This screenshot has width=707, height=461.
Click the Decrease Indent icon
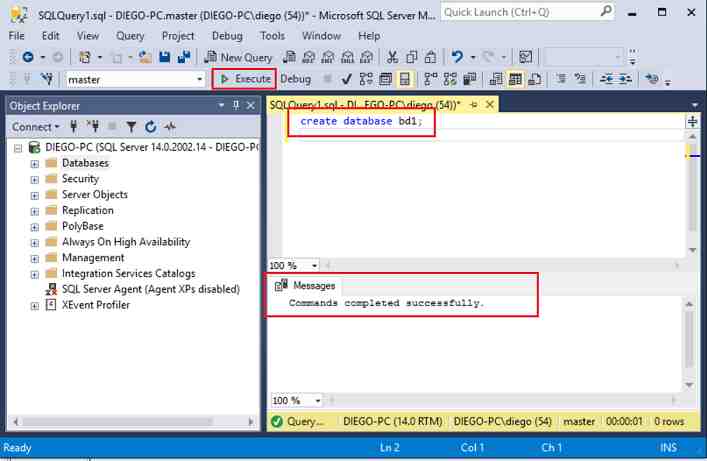(x=606, y=80)
